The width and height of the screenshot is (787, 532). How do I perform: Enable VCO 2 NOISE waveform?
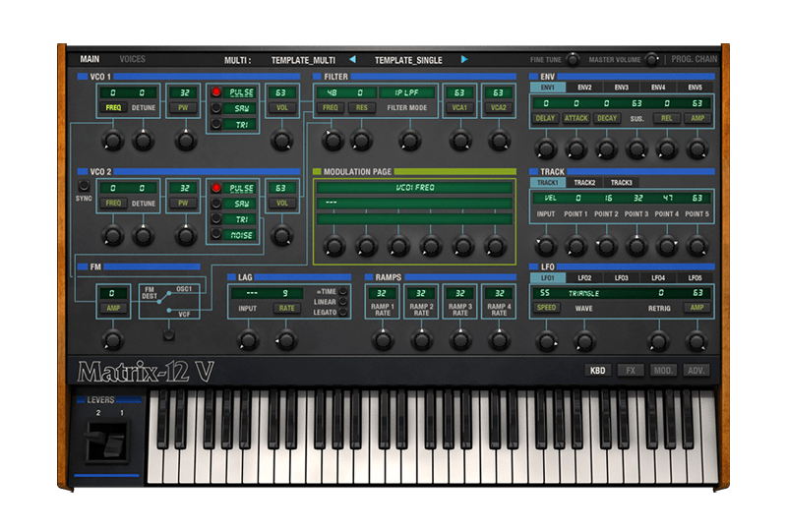click(215, 235)
